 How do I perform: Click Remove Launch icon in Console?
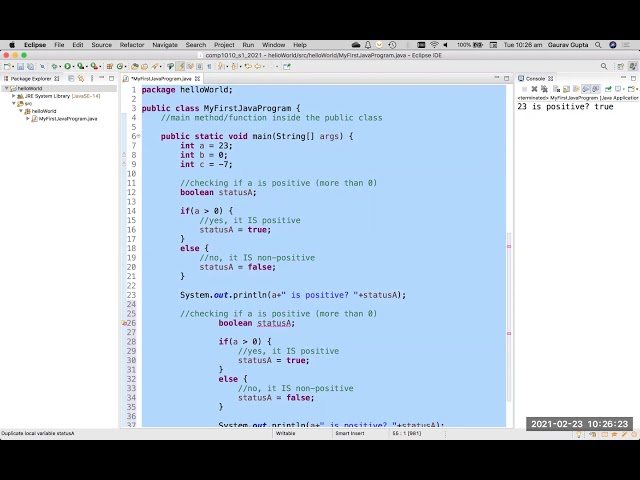point(534,89)
